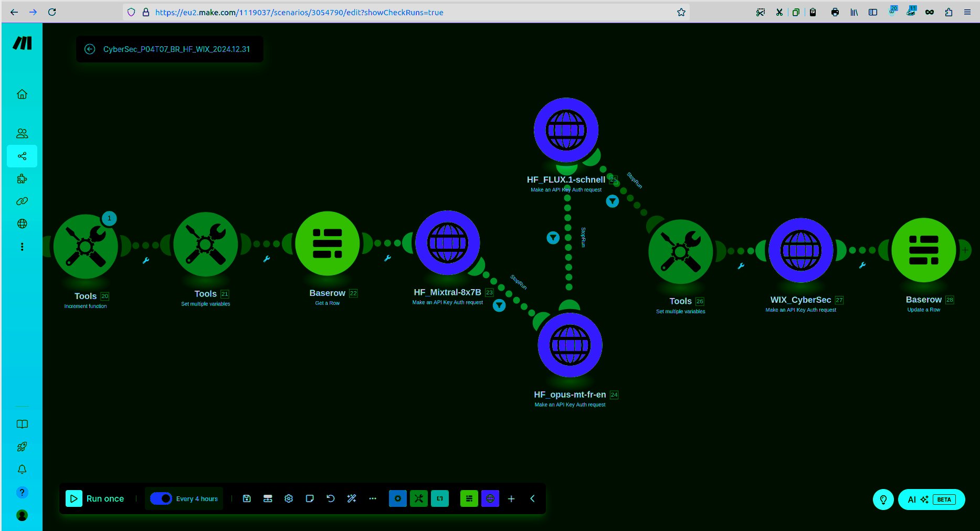Click the blue Flow control gear favorite
Screen dimensions: 980x531
click(398, 498)
